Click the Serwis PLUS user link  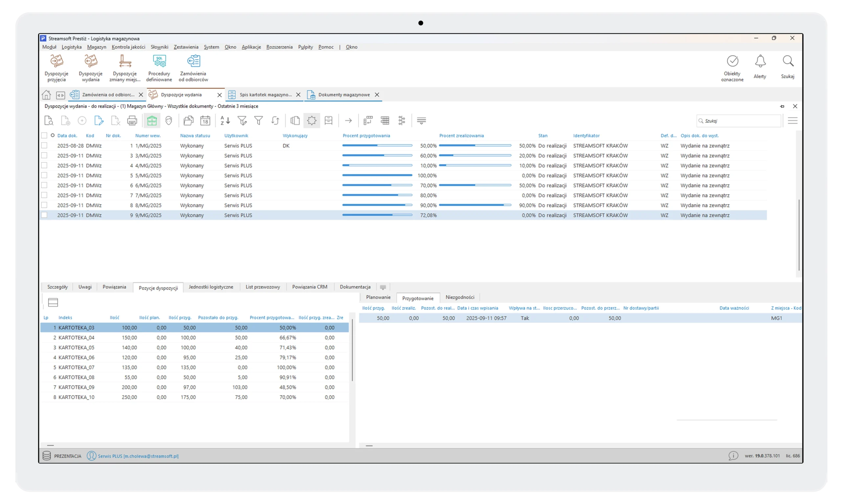(138, 456)
